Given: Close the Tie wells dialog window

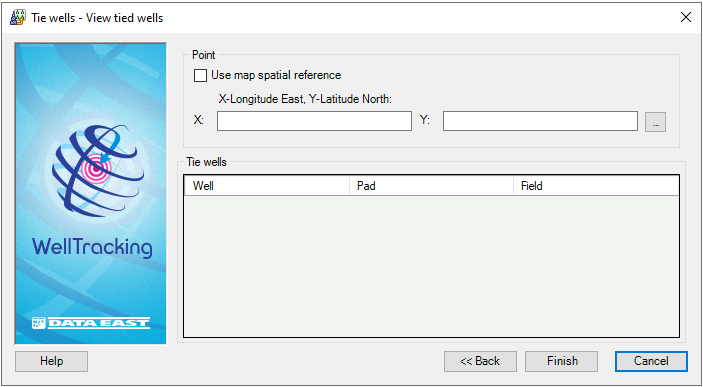Looking at the screenshot, I should tap(686, 17).
